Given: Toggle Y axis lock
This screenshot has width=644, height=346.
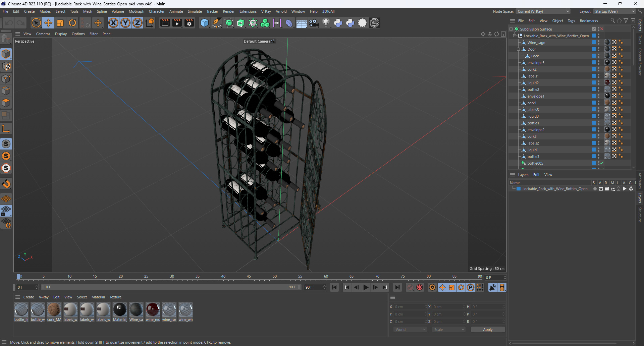Looking at the screenshot, I should [125, 23].
